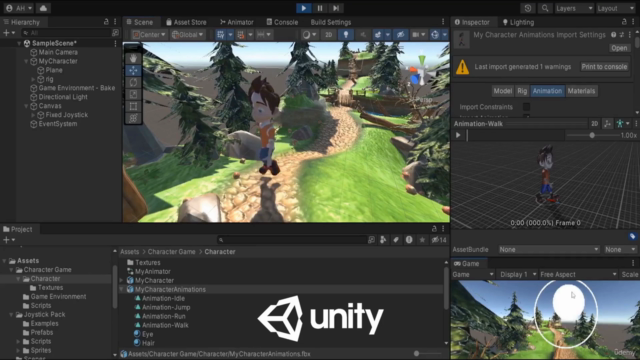Viewport: 640px width, 360px height.
Task: Open the Global rotation dropdown
Action: coord(188,35)
